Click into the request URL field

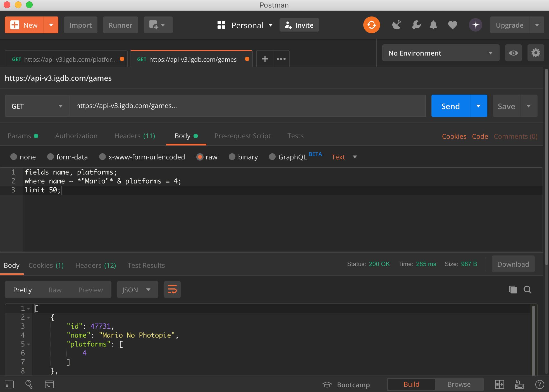coord(247,106)
